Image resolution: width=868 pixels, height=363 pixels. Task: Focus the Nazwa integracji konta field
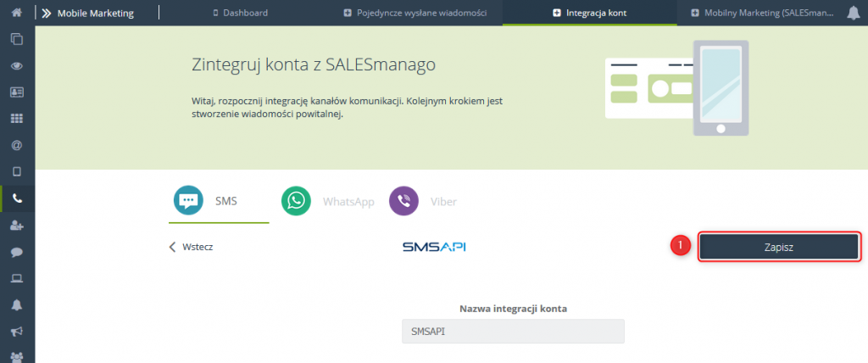pyautogui.click(x=513, y=332)
